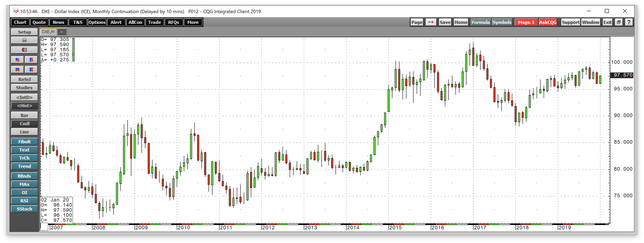Screen dimensions: 644x243
Task: Switch chart type to Line
Action: click(24, 132)
